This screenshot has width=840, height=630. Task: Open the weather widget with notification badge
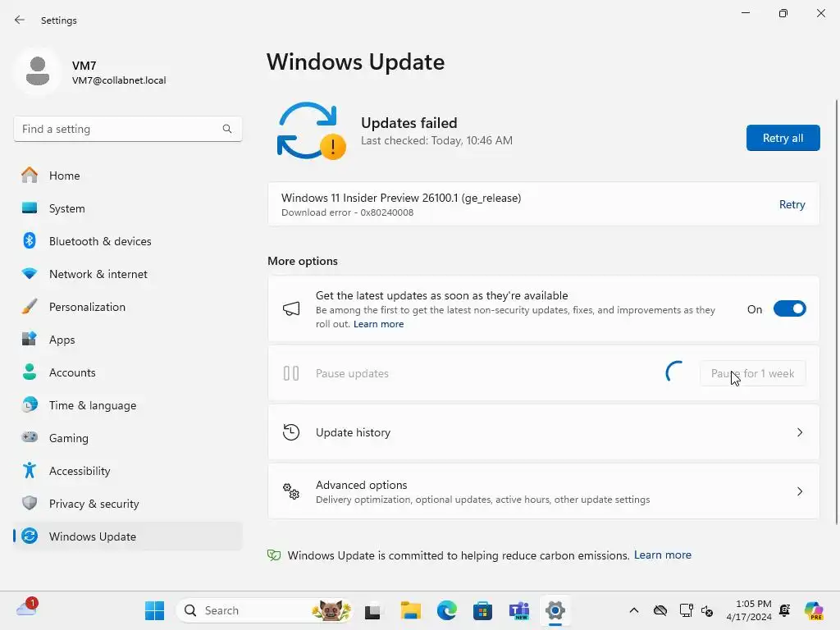27,608
